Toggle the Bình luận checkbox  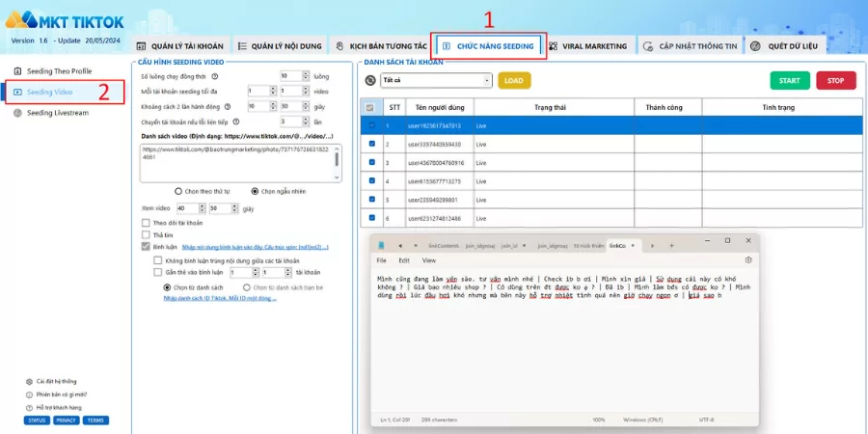(x=146, y=247)
